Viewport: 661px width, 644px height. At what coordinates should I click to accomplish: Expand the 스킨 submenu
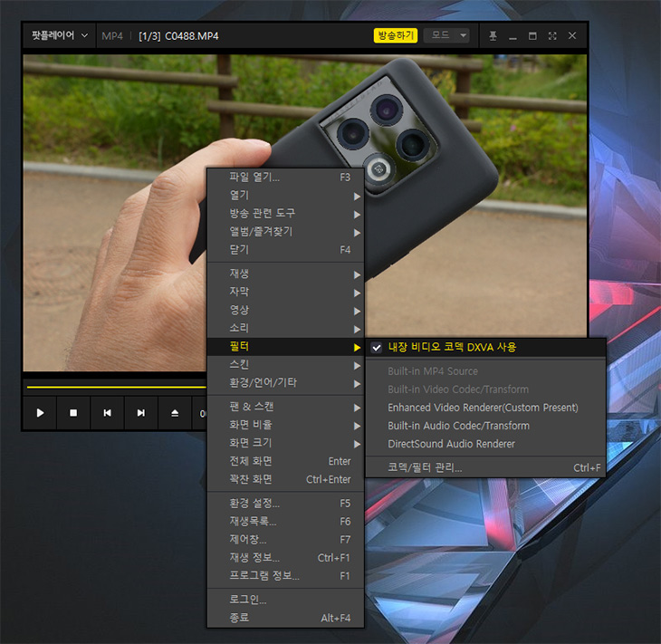click(x=285, y=365)
